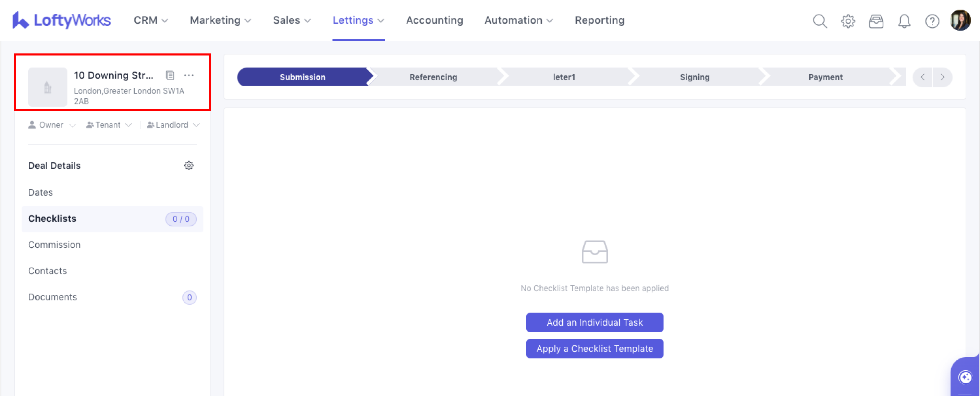The width and height of the screenshot is (980, 396).
Task: Select the Referencing pipeline stage
Action: 433,77
